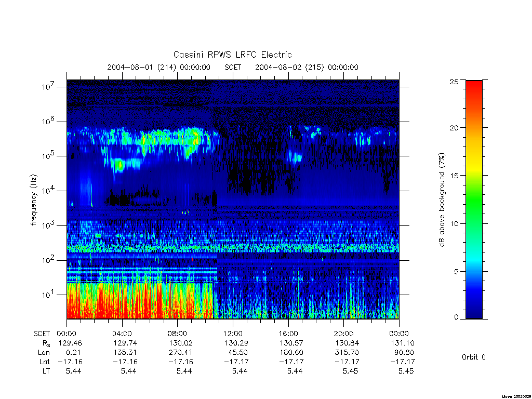Click the color scale bar

[474, 199]
